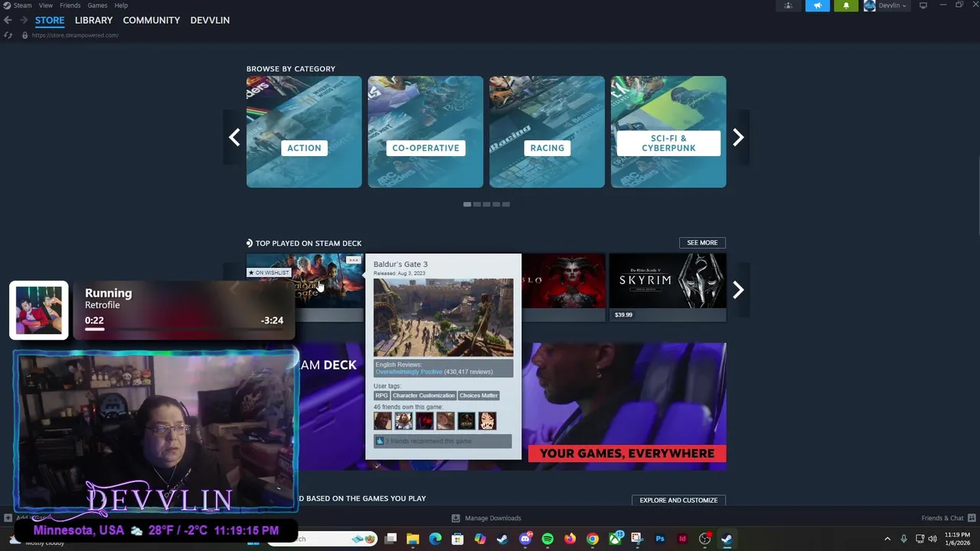Open the Help menu
The image size is (980, 551).
click(121, 5)
